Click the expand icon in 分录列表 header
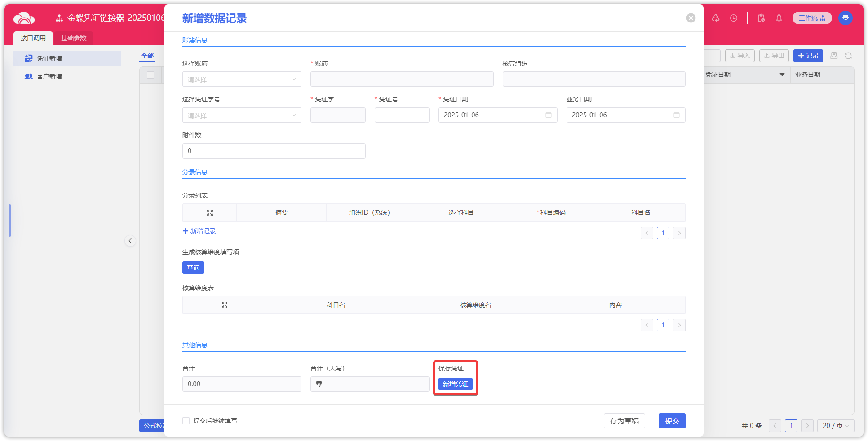The height and width of the screenshot is (441, 868). pos(209,213)
